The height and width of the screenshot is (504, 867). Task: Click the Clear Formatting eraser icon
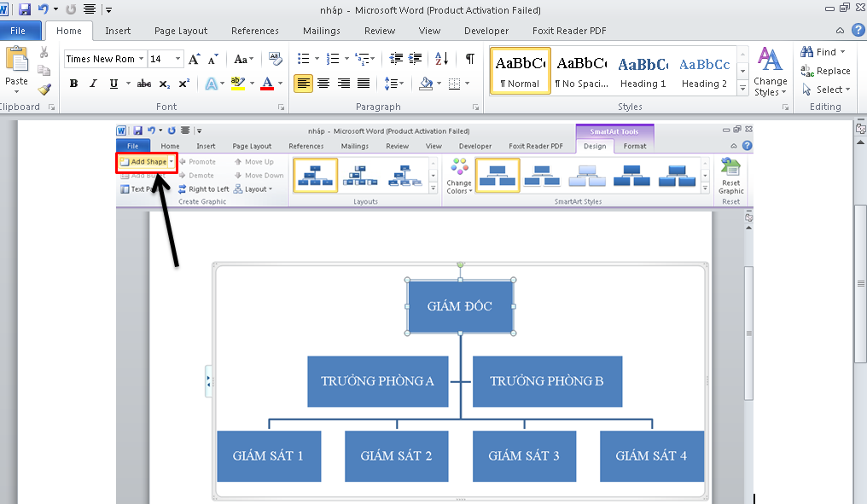[275, 59]
